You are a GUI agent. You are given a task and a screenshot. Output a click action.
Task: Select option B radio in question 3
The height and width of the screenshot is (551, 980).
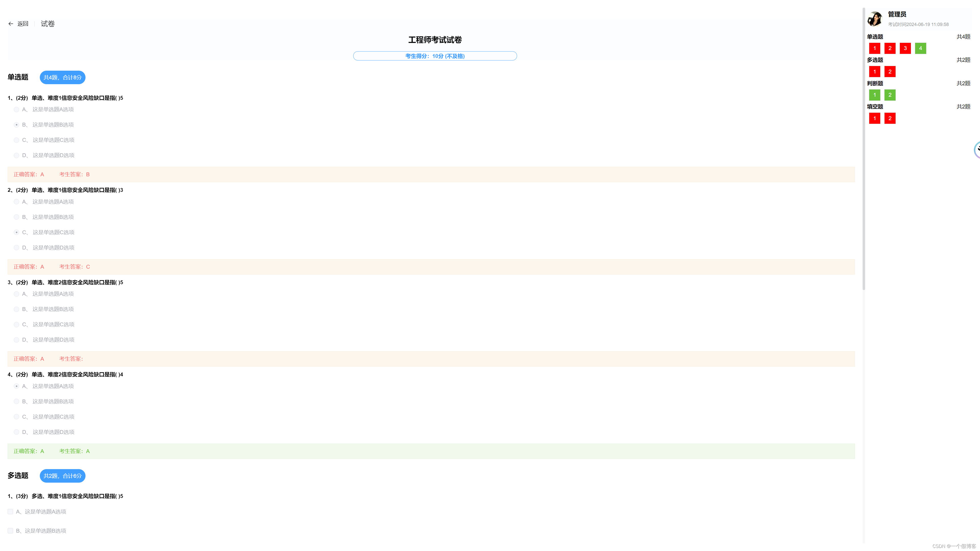[16, 309]
